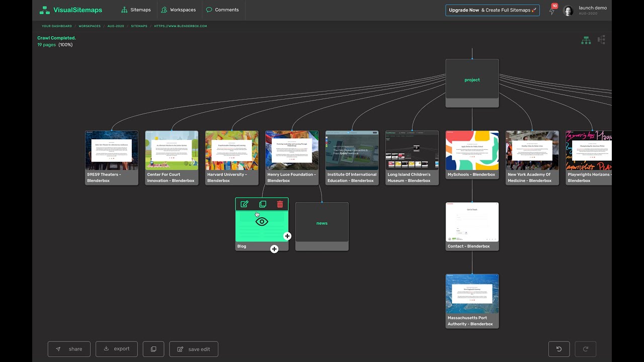Open the notifications lightning icon
This screenshot has width=644, height=362.
552,11
